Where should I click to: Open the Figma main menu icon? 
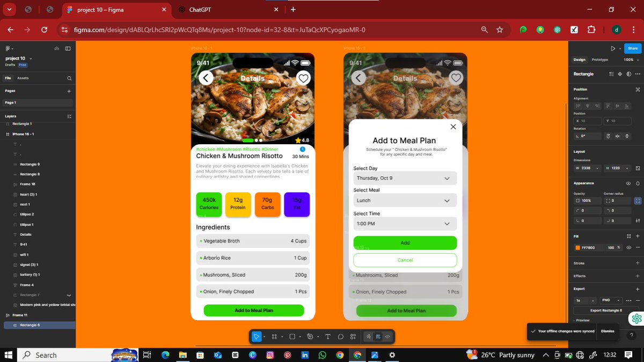coord(9,48)
